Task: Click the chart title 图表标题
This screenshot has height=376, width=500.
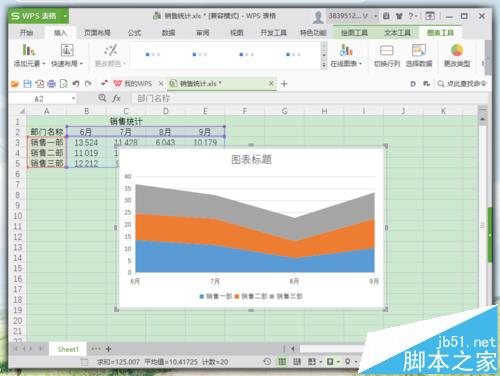Action: pos(252,160)
